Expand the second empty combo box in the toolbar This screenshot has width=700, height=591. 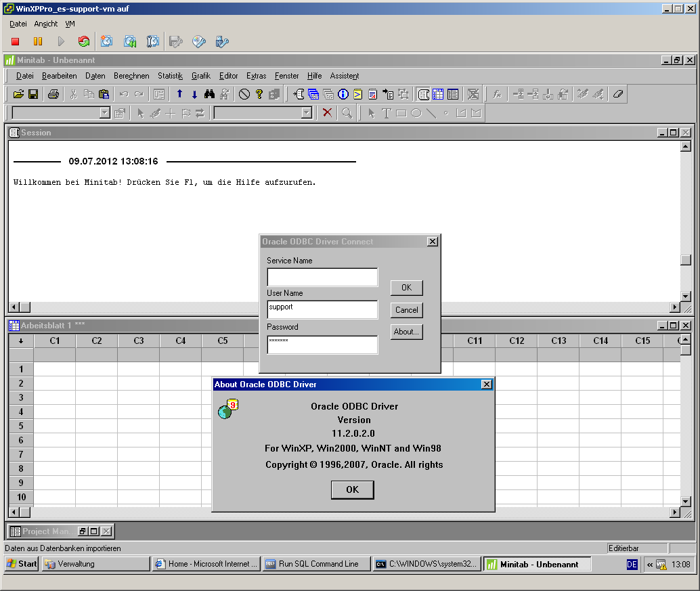307,113
